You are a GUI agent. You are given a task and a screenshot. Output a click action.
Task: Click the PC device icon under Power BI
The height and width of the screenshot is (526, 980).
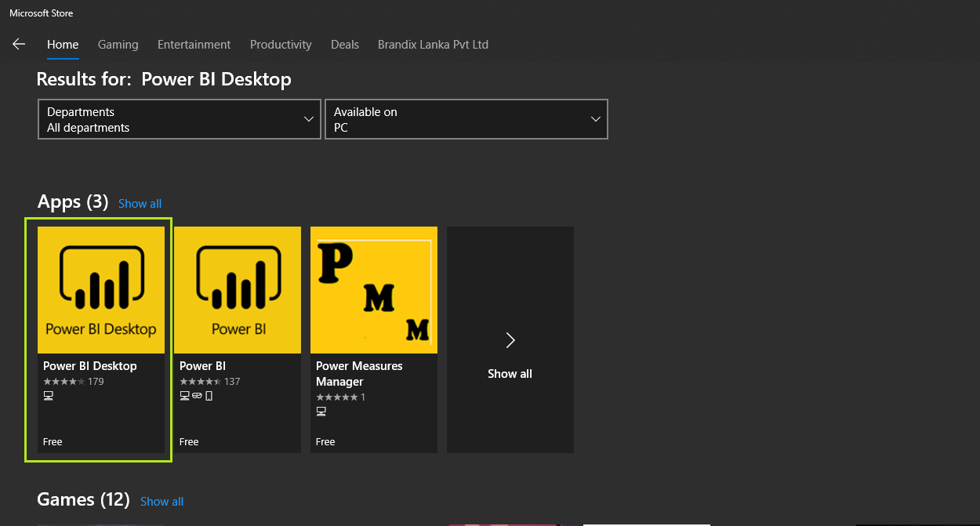(x=185, y=396)
